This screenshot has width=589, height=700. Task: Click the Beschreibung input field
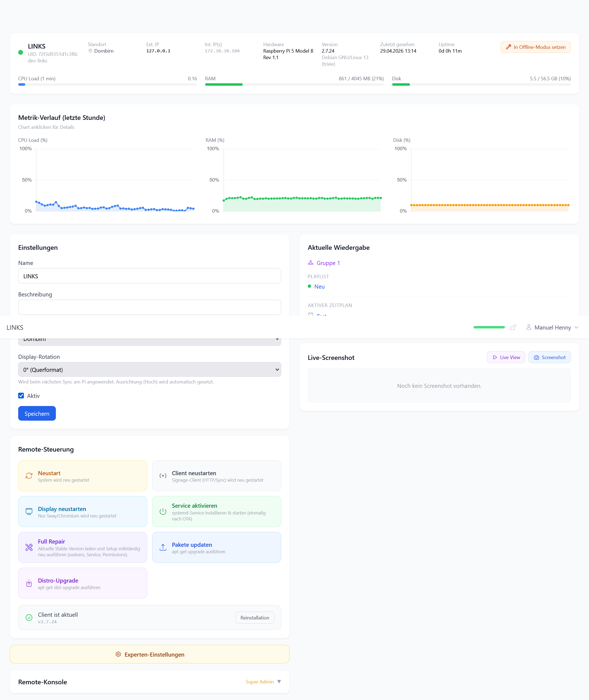coord(149,307)
